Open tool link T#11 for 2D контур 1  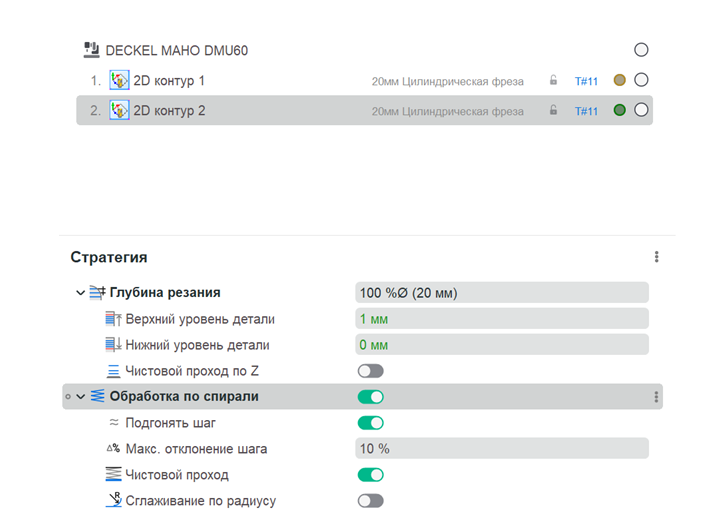[x=586, y=81]
